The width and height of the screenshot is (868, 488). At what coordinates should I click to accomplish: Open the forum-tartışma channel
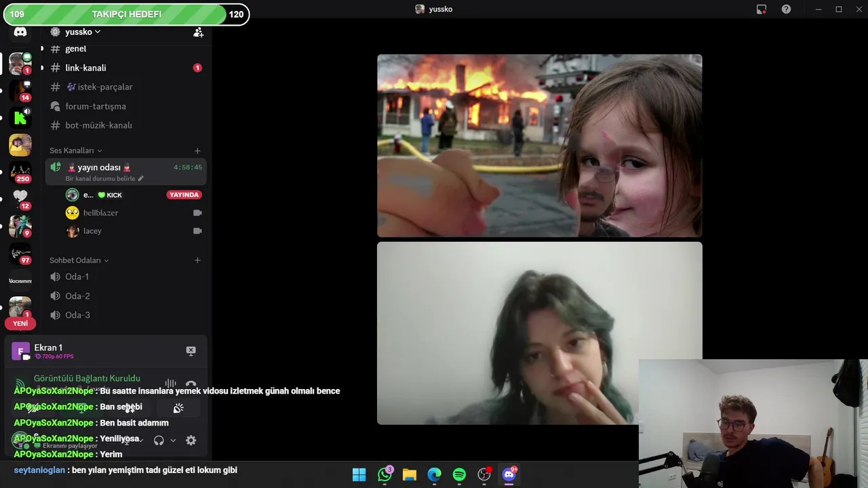126,106
